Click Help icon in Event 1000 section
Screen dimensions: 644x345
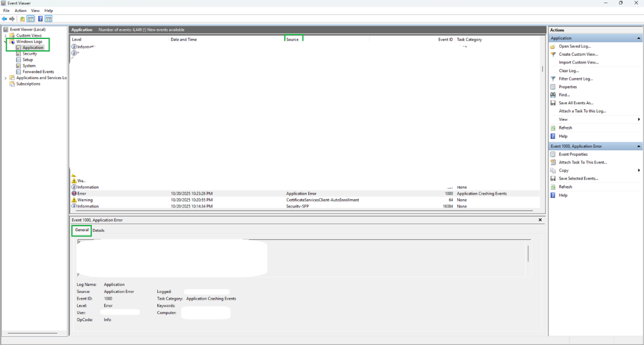(553, 195)
